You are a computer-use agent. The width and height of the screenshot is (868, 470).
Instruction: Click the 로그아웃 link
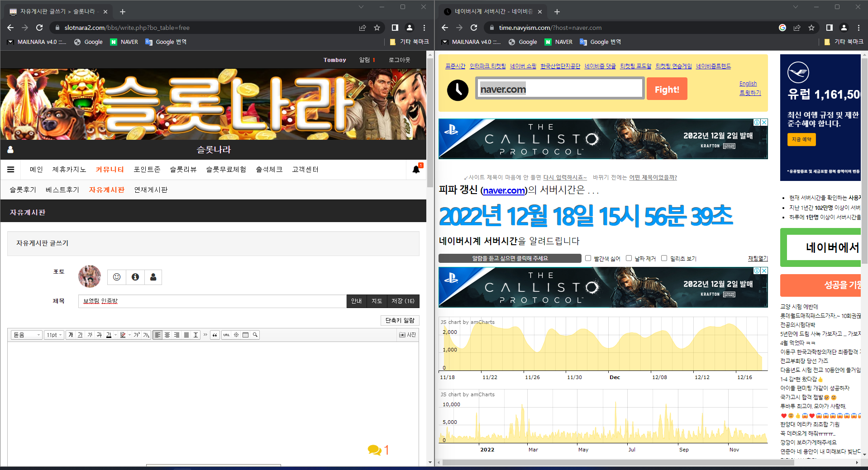coord(399,60)
